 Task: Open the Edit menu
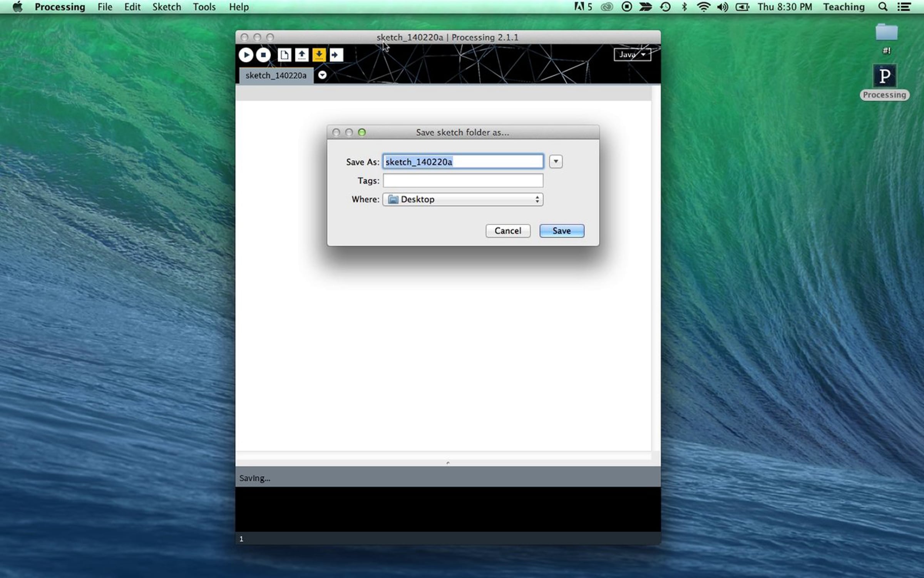(132, 7)
